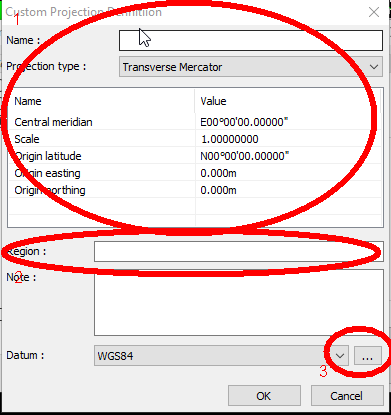Edit the Origin easting value 0.000m
Screen dimensions: 391x415
[x=218, y=173]
